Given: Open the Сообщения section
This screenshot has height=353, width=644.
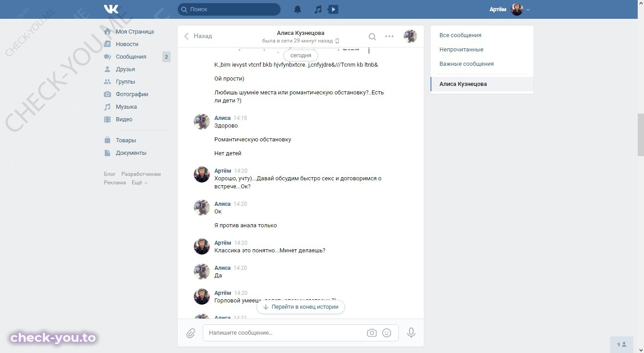Looking at the screenshot, I should (x=131, y=57).
